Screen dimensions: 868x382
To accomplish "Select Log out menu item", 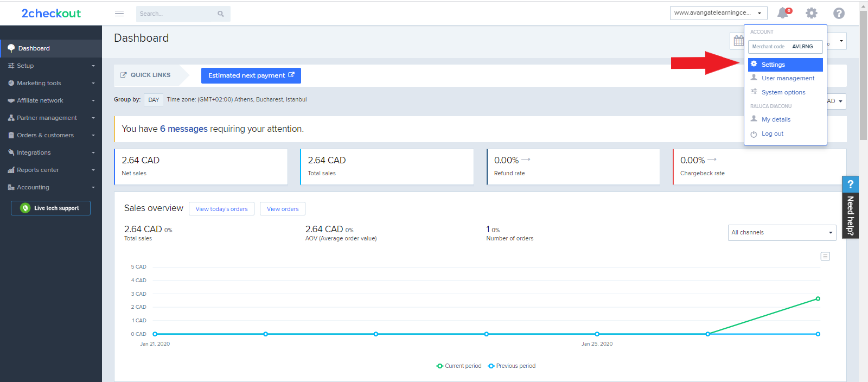I will click(785, 133).
